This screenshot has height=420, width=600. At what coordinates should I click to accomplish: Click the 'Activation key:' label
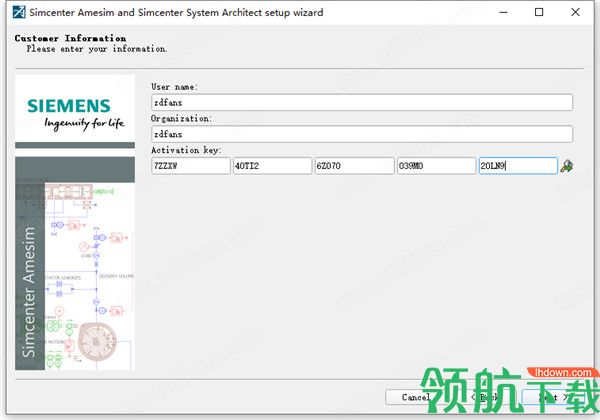[x=186, y=150]
